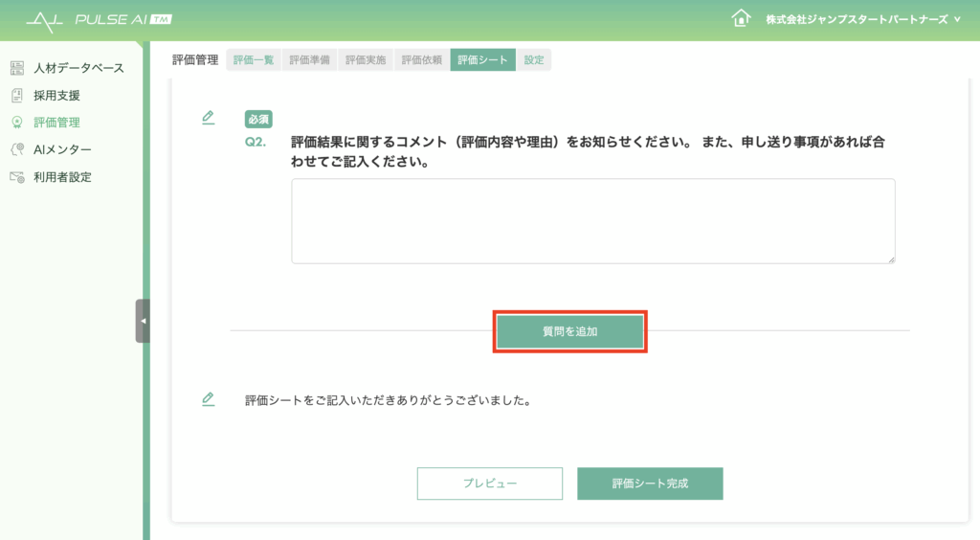
Task: Click the 評価シート完成 button
Action: tap(650, 484)
